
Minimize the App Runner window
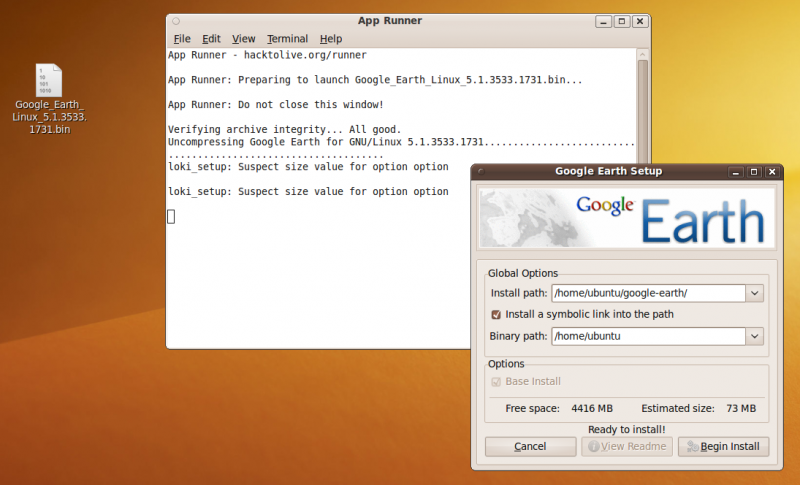coord(603,21)
